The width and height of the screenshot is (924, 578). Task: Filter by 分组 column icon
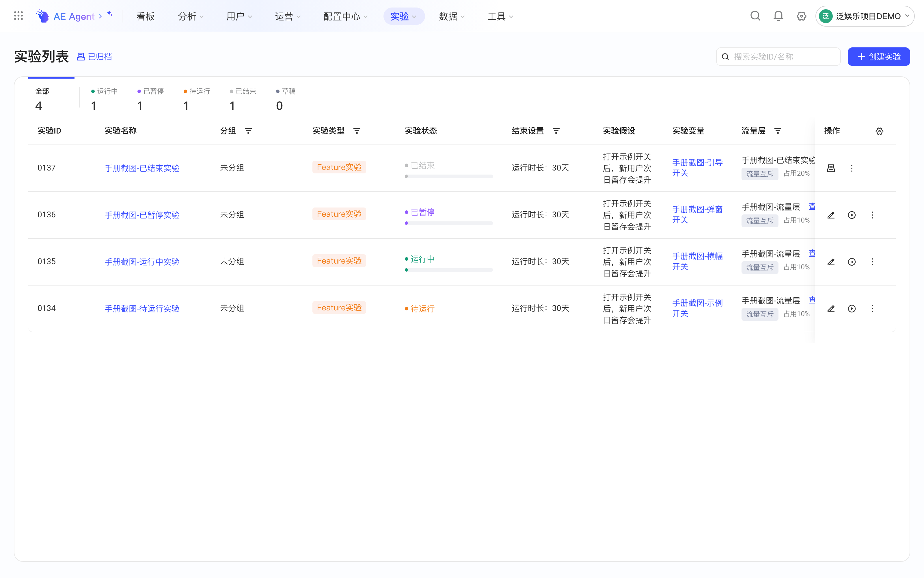coord(248,131)
